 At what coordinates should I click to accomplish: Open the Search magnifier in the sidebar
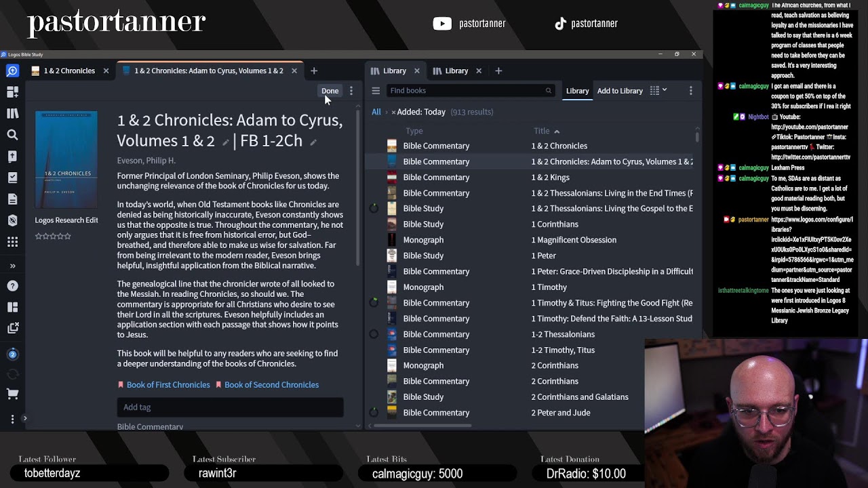pos(12,135)
